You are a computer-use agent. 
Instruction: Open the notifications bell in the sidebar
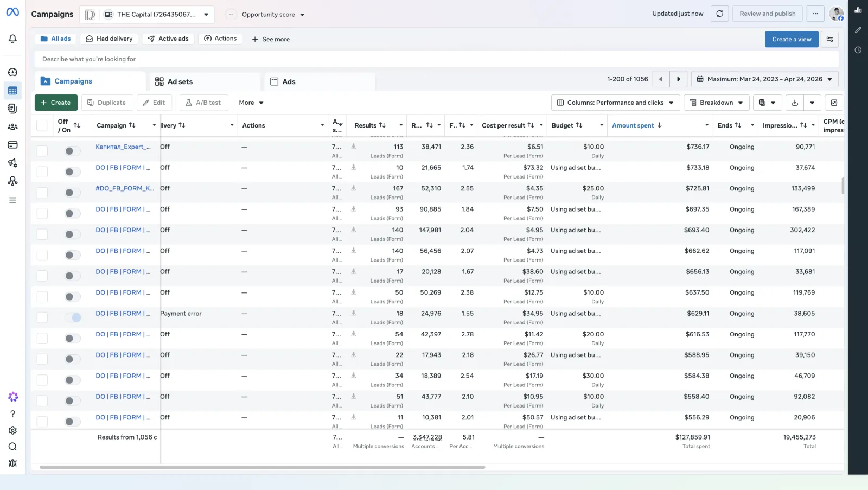pyautogui.click(x=12, y=39)
